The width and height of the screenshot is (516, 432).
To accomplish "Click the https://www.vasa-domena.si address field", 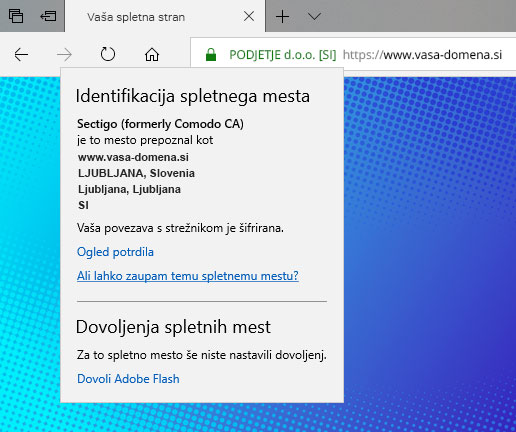I will click(x=422, y=55).
